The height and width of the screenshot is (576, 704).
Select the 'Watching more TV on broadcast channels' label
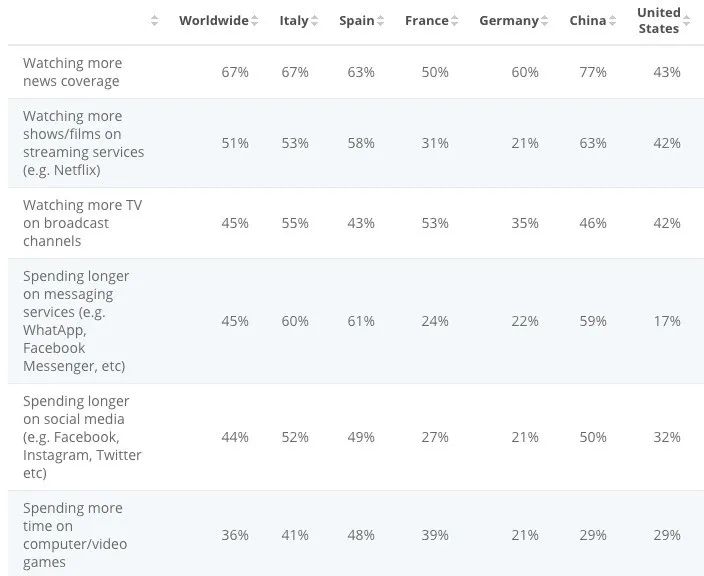click(x=82, y=223)
